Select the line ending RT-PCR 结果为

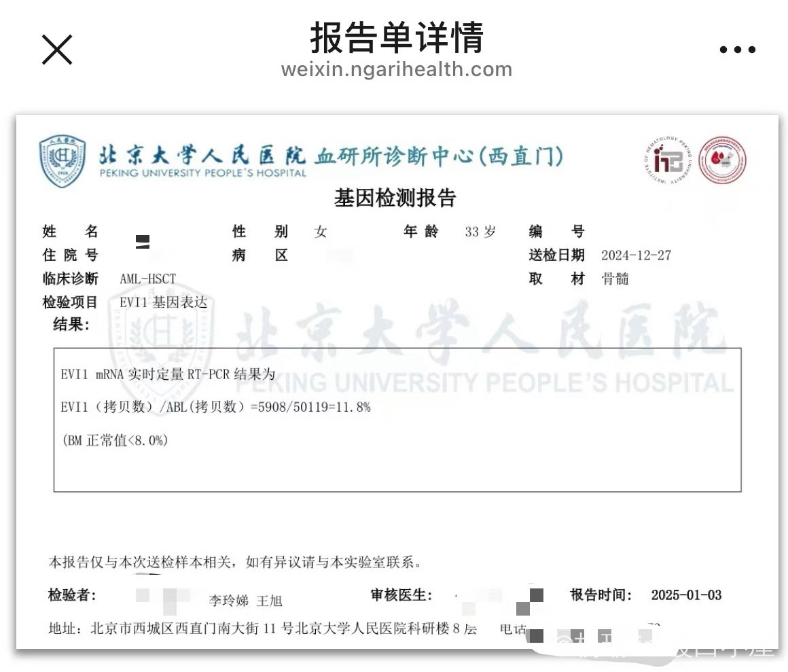pos(168,374)
